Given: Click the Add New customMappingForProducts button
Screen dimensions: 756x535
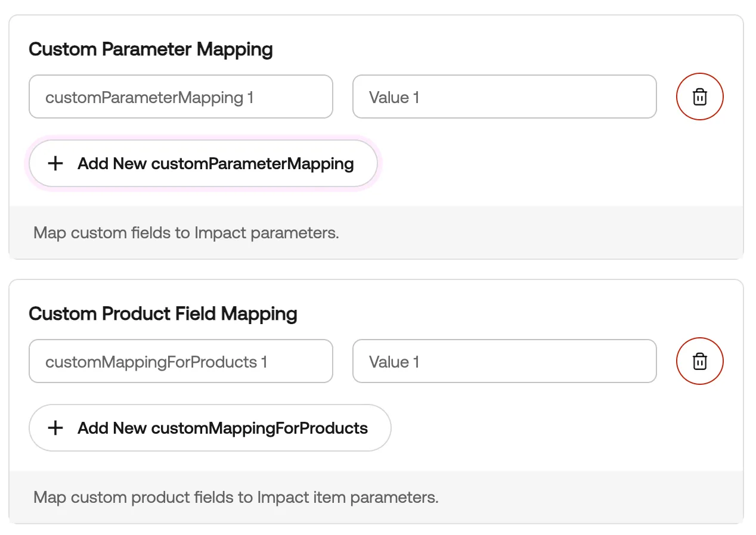Looking at the screenshot, I should (x=210, y=428).
